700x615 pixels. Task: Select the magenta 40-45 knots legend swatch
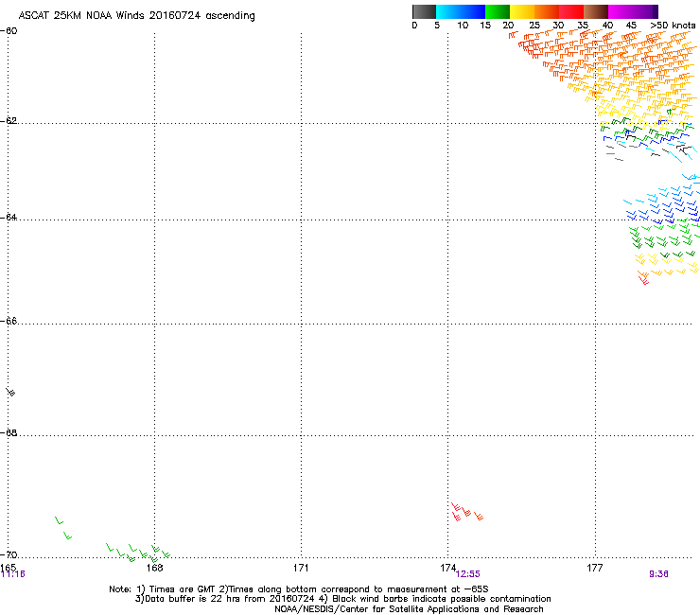(x=621, y=11)
